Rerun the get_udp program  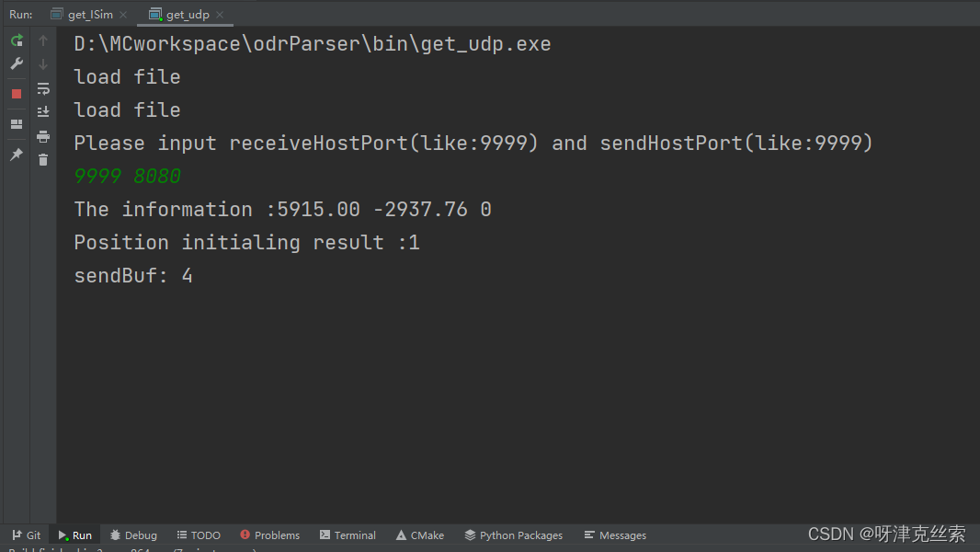click(17, 40)
